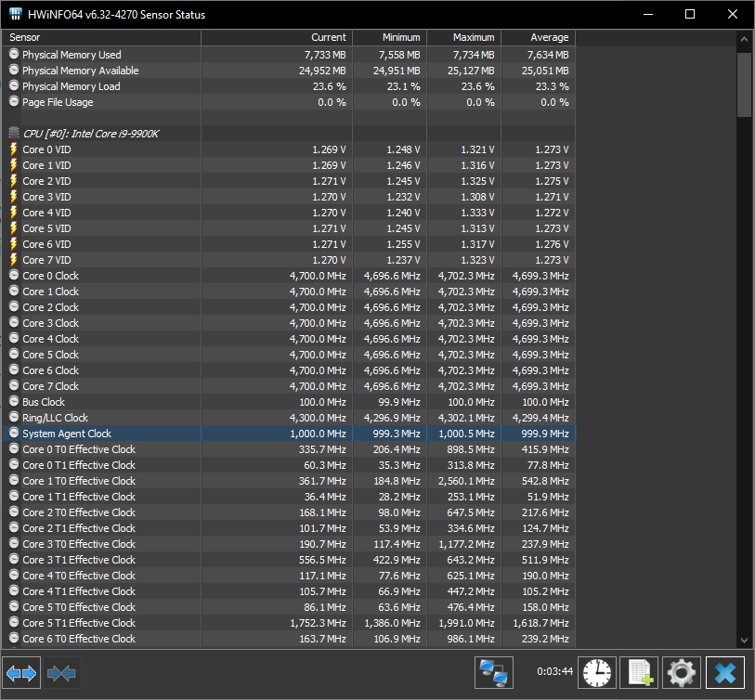This screenshot has height=700, width=755.
Task: Click the 7,733 MB current memory used value
Action: [x=325, y=55]
